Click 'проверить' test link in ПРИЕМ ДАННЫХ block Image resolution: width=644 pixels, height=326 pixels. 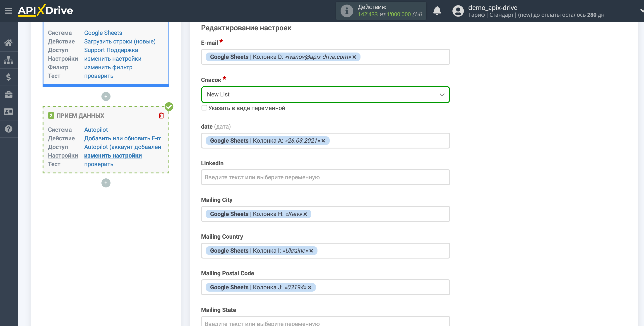coord(99,164)
